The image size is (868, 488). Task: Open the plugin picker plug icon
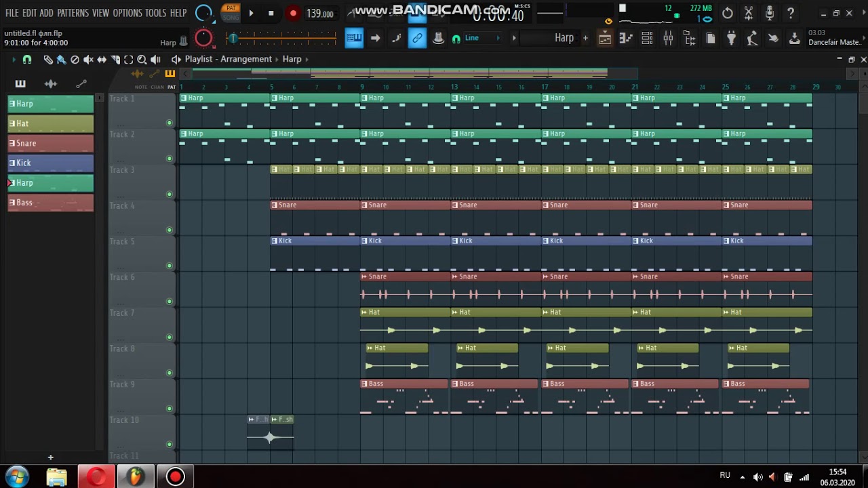[731, 39]
